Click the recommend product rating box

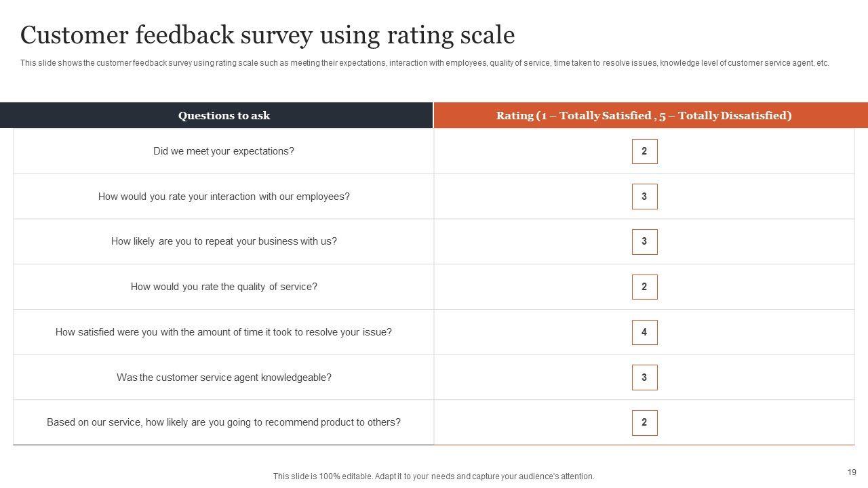click(644, 422)
